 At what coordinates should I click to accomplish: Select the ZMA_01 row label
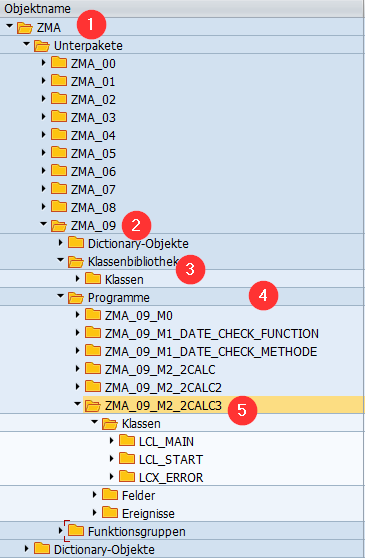(x=93, y=82)
